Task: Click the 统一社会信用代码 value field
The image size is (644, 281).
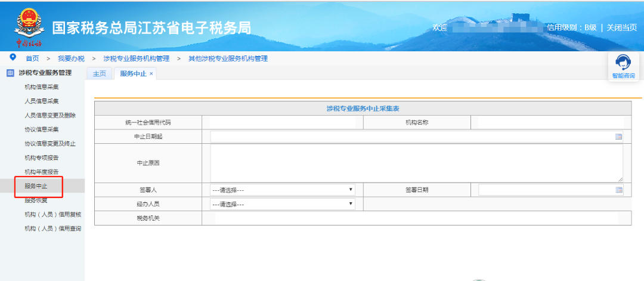Action: click(x=283, y=122)
